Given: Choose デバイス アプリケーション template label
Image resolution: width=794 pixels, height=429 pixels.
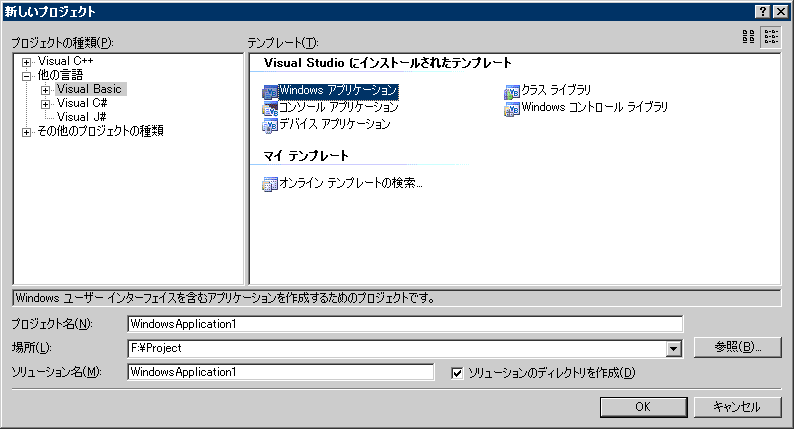Looking at the screenshot, I should click(x=335, y=124).
